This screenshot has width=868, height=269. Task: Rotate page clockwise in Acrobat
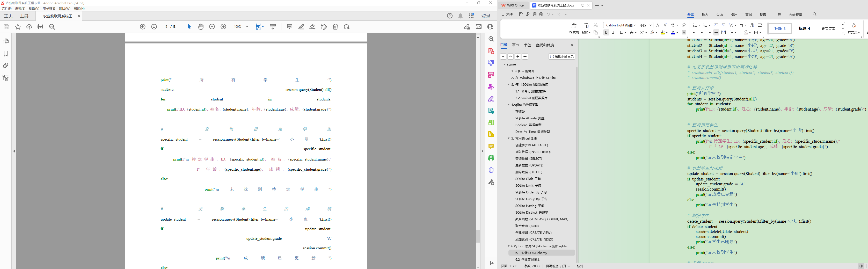[x=346, y=27]
